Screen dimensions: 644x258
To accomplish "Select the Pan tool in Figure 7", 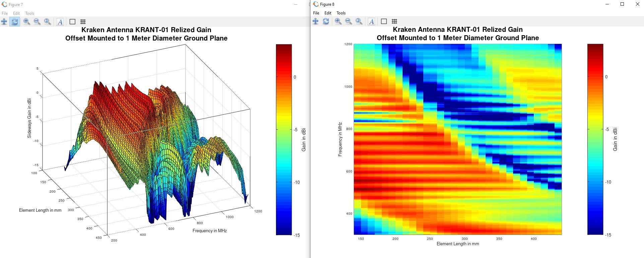I will click(4, 22).
